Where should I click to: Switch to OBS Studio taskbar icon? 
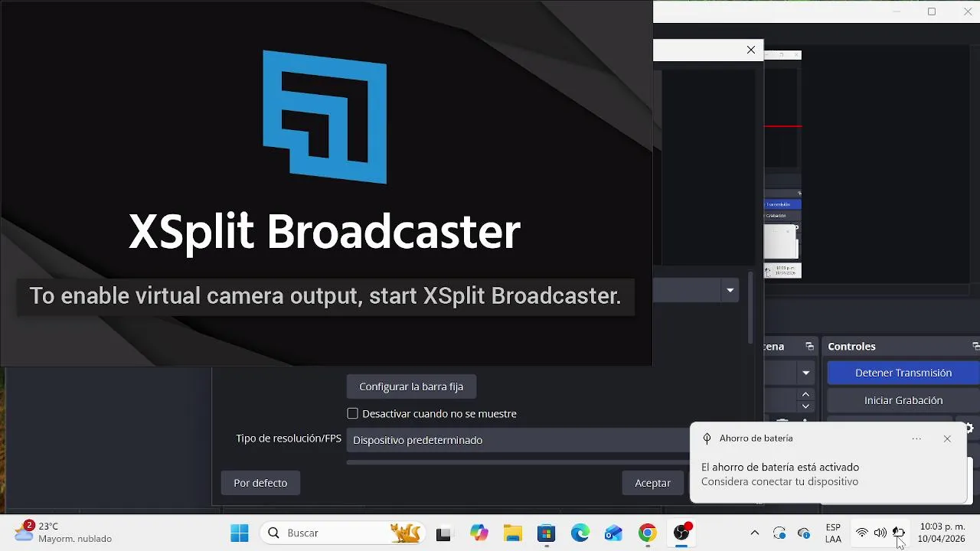pyautogui.click(x=681, y=533)
